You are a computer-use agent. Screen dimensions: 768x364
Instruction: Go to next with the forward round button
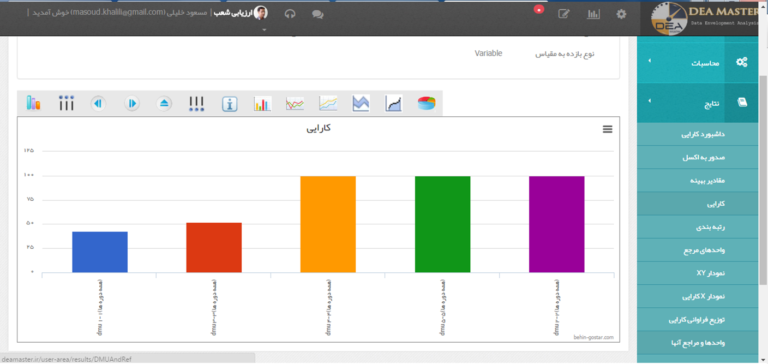[x=132, y=103]
